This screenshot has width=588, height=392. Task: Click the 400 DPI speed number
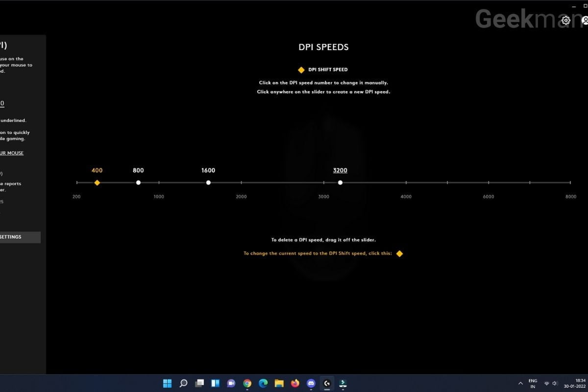(97, 170)
